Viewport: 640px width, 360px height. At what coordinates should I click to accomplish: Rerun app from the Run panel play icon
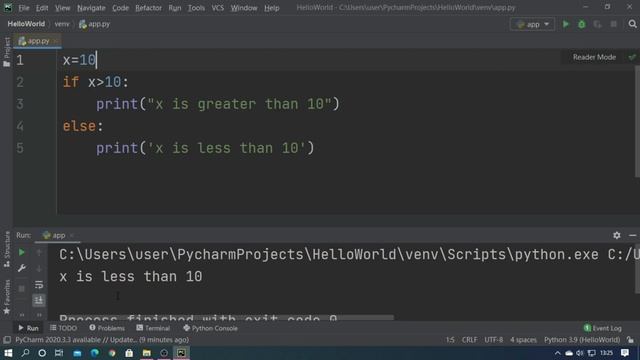pyautogui.click(x=22, y=253)
